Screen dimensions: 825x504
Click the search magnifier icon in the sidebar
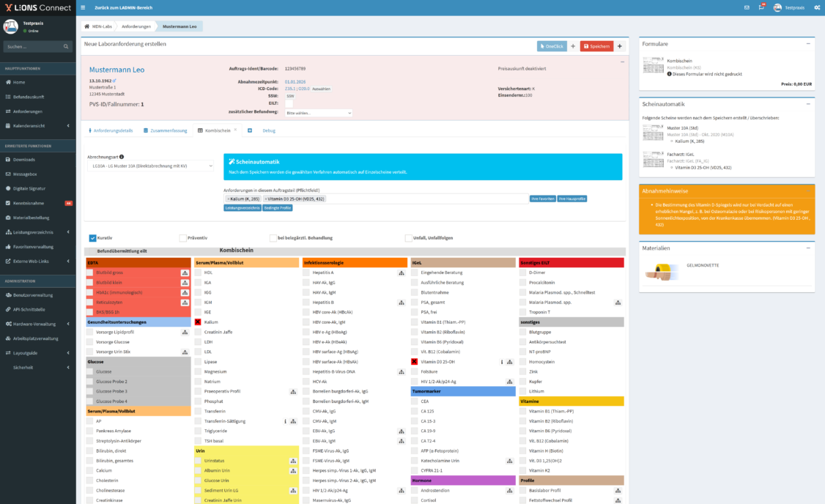tap(67, 46)
